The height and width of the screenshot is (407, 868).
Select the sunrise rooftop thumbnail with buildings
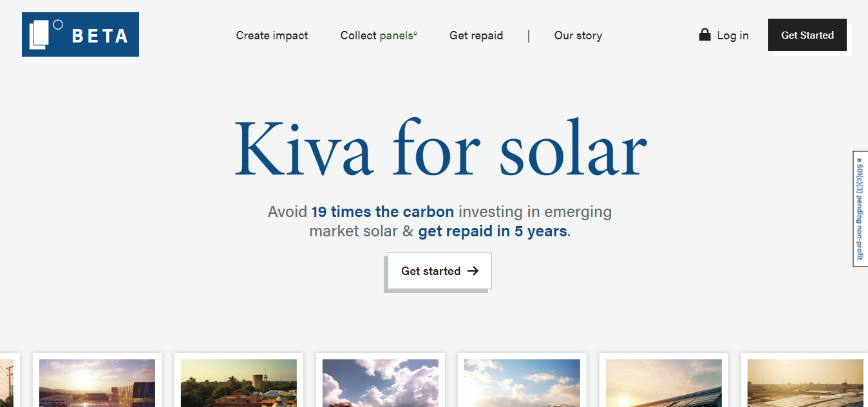[97, 384]
